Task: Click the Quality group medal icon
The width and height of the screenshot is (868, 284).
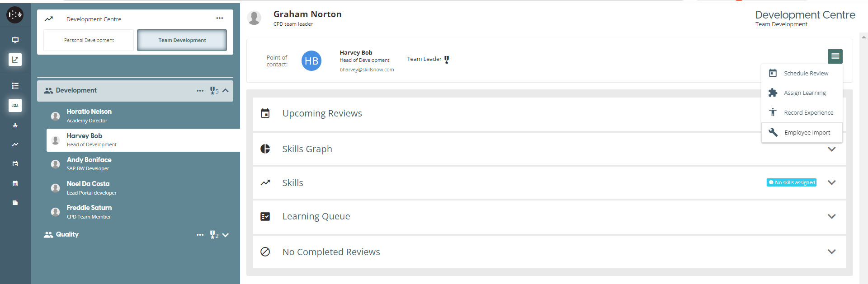Action: (213, 235)
